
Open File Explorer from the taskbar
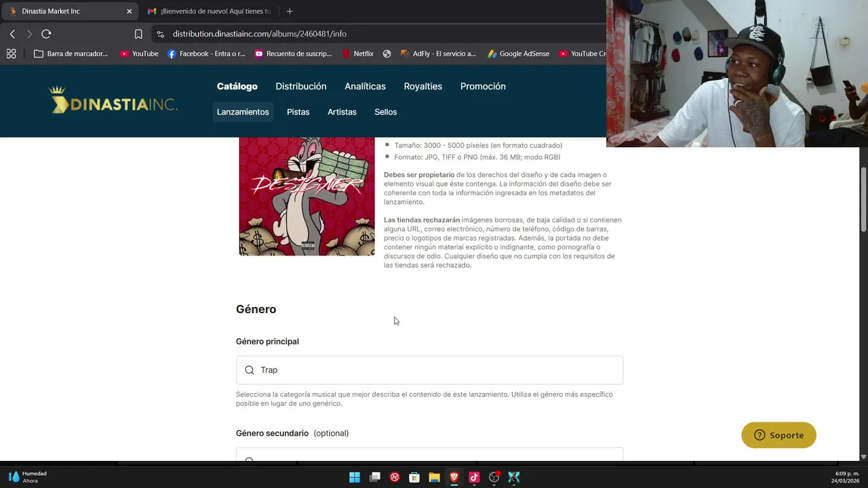[434, 477]
